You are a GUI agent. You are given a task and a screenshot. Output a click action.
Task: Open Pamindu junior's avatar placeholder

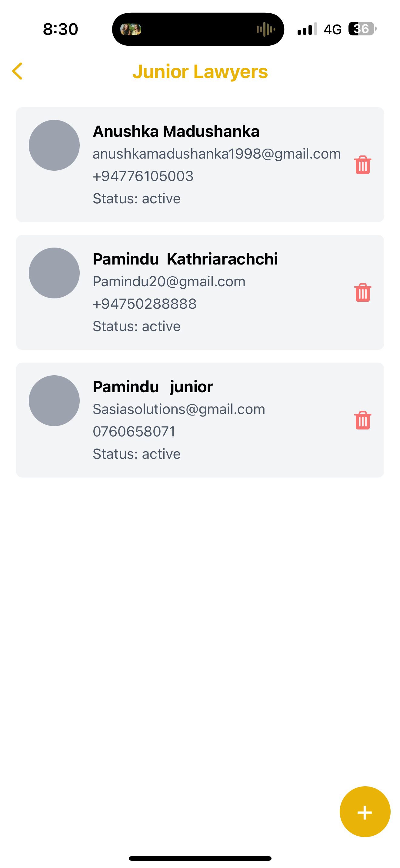point(54,401)
